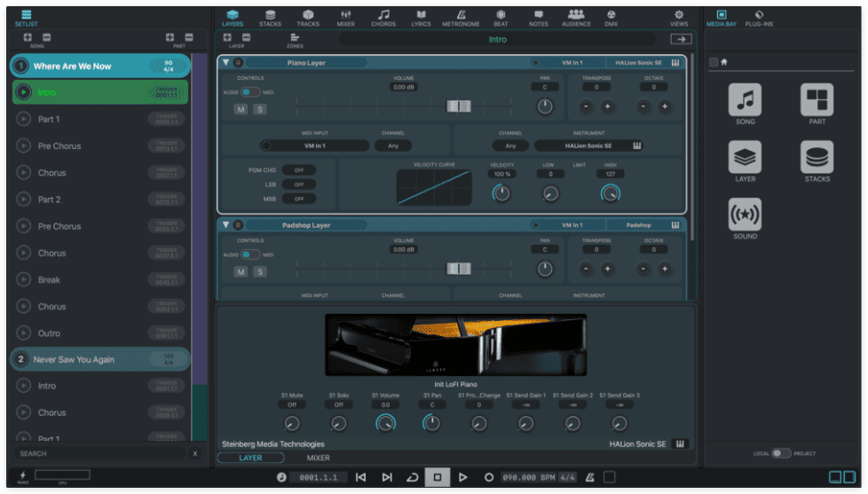Solo the Piano Layer
The width and height of the screenshot is (868, 494).
pos(260,109)
